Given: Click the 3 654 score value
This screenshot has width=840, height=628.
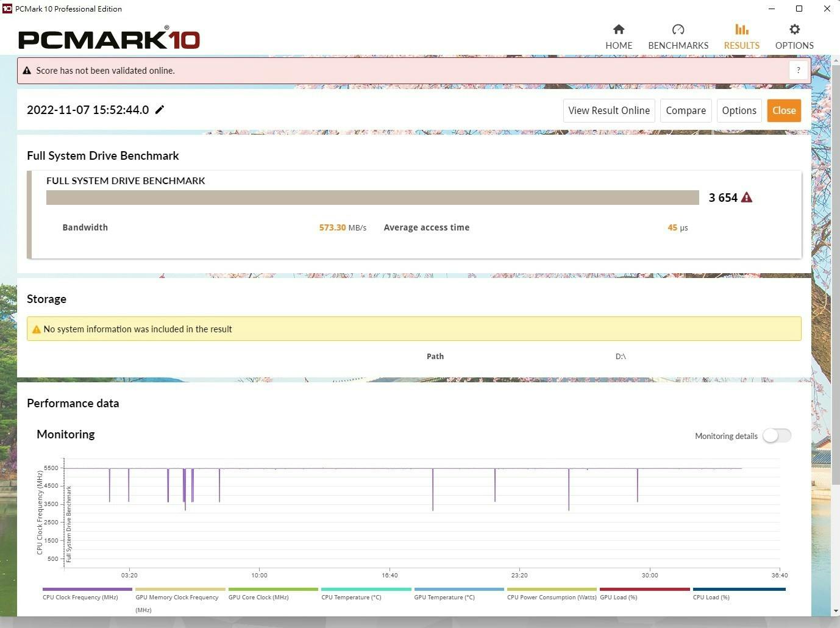Looking at the screenshot, I should [x=723, y=198].
